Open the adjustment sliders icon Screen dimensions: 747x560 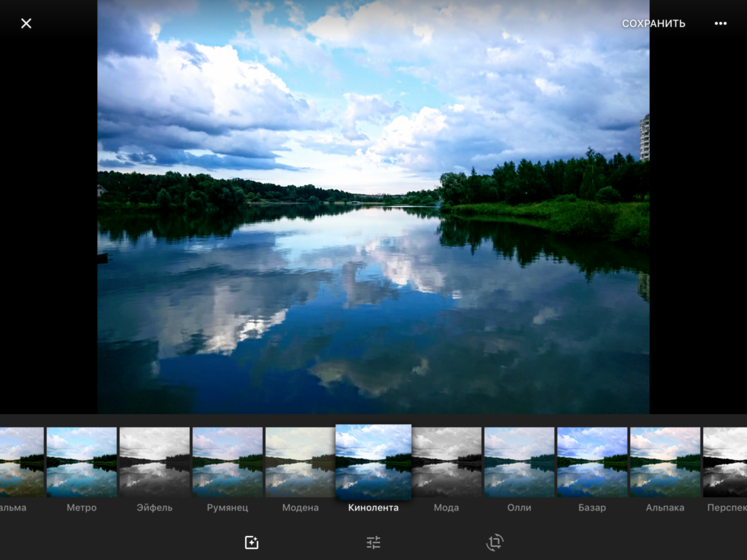(x=373, y=542)
